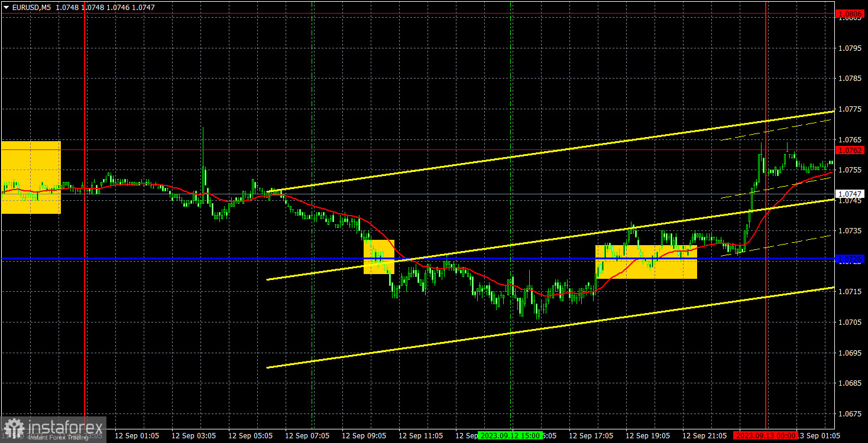Click the 1.0755 price axis value
This screenshot has height=443, width=868.
coord(850,170)
